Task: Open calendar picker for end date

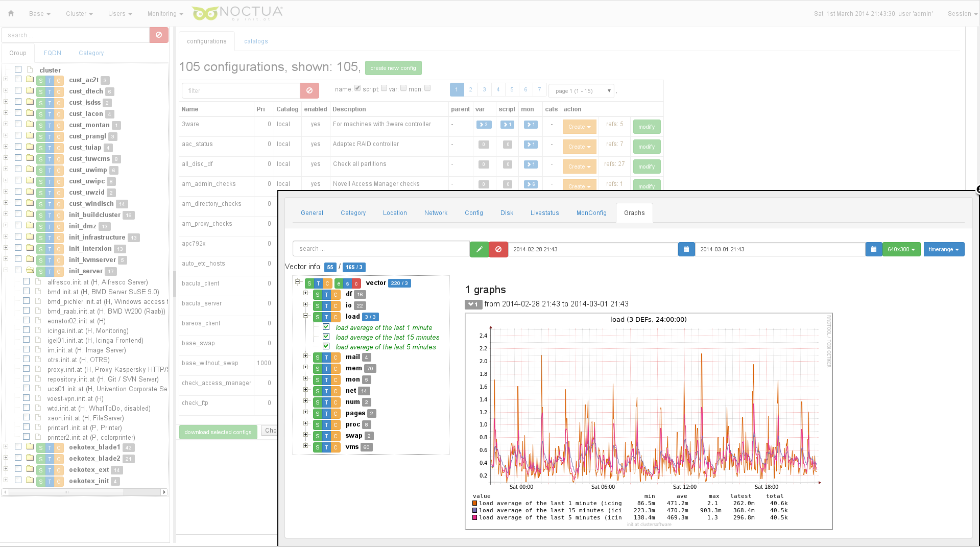Action: point(874,249)
